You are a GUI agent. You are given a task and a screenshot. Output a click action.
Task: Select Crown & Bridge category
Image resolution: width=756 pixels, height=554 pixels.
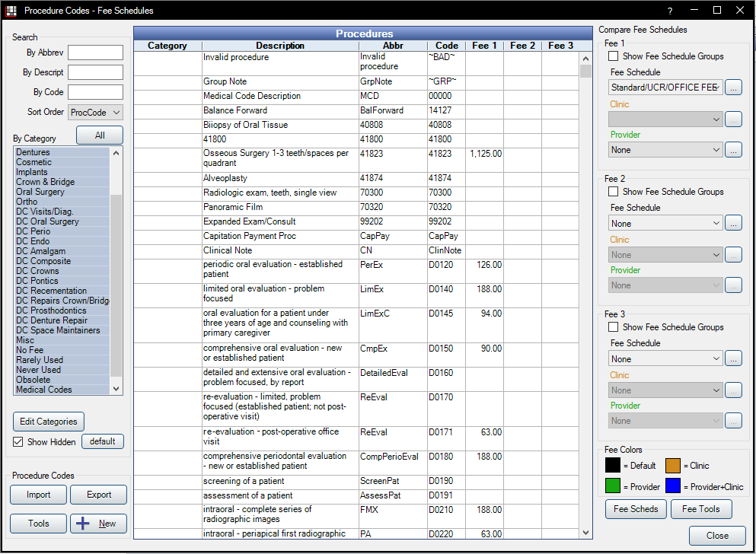click(x=62, y=182)
